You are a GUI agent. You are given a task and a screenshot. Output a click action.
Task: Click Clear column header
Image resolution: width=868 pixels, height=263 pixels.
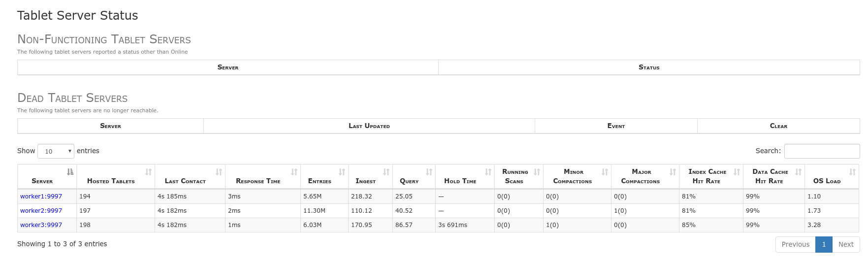(778, 126)
